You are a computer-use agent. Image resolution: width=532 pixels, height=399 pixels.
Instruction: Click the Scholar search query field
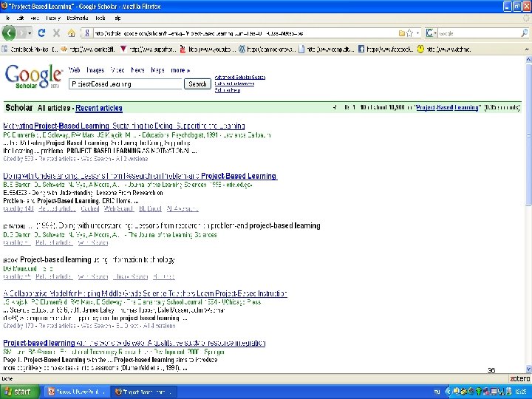click(126, 83)
